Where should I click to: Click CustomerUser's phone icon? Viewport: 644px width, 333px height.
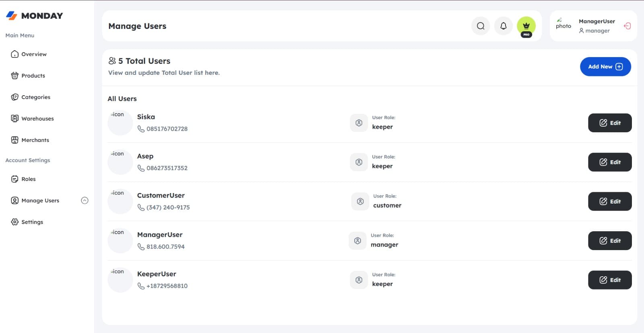[x=141, y=208]
